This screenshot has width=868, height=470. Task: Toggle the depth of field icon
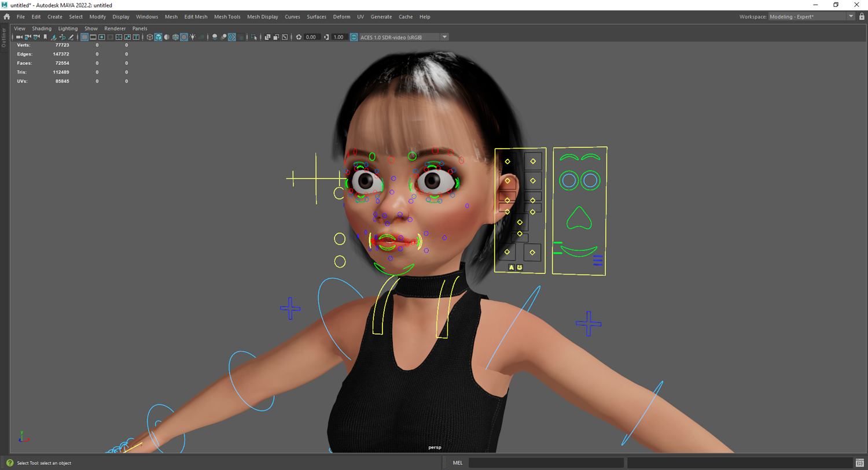point(241,37)
